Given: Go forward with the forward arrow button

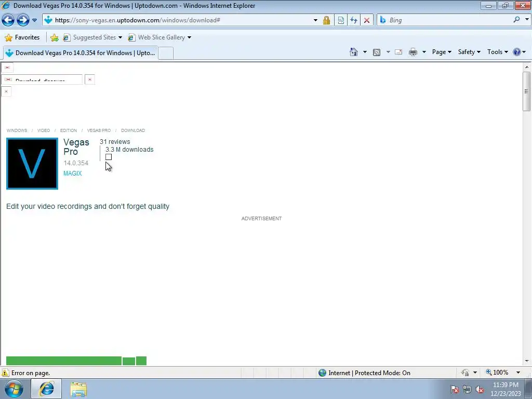Looking at the screenshot, I should tap(23, 20).
